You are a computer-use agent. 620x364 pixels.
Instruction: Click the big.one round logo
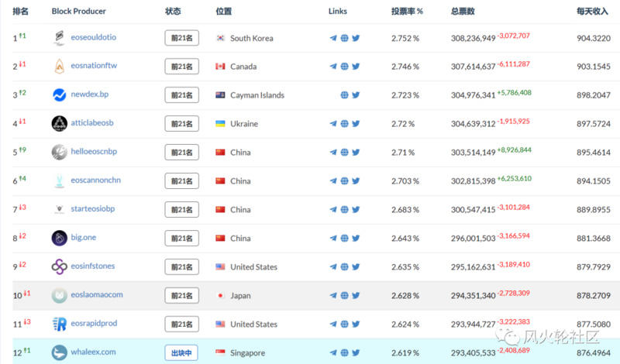point(60,238)
